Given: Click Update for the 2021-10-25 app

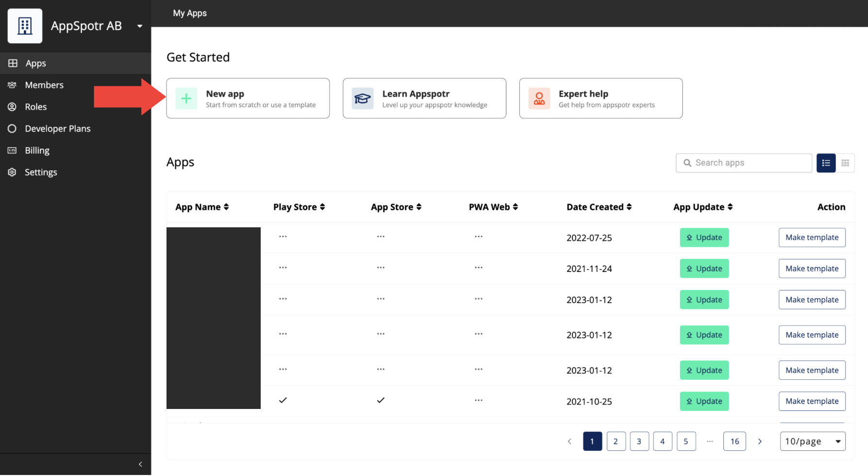Looking at the screenshot, I should point(704,401).
